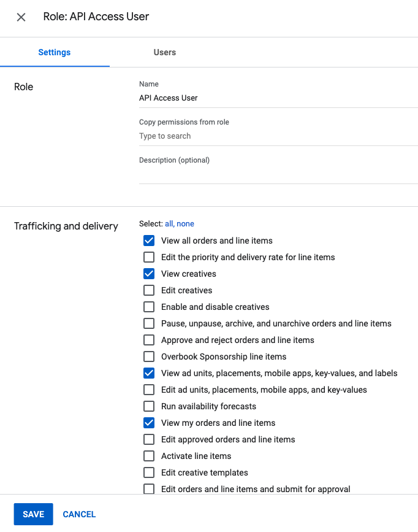Enable Overbook Sponsorship line items
This screenshot has width=418, height=532.
click(x=149, y=357)
